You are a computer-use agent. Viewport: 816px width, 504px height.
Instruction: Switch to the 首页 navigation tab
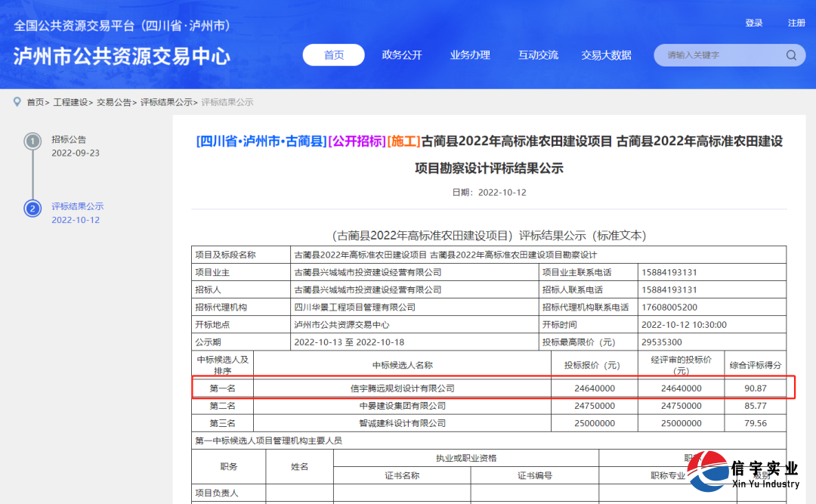(x=333, y=54)
